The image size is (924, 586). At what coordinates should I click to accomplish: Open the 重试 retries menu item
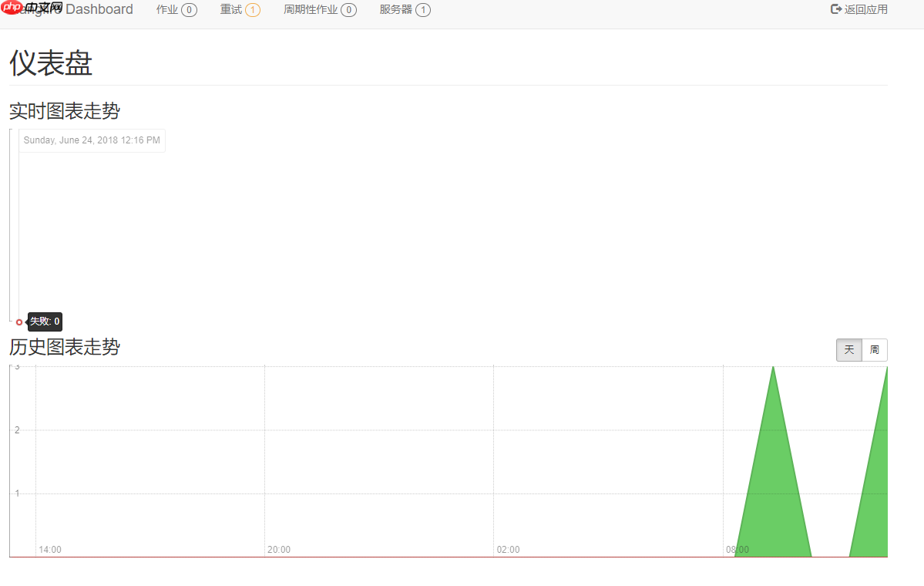tap(240, 10)
